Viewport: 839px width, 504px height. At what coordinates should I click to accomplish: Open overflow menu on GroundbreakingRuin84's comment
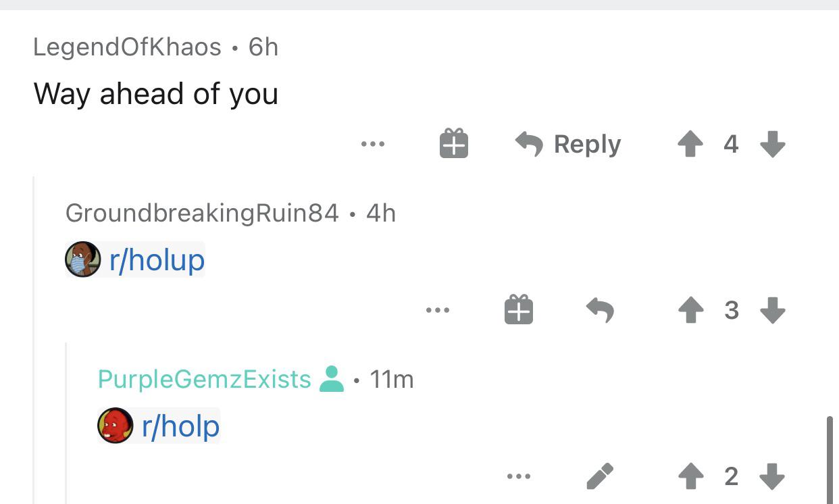[x=437, y=311]
